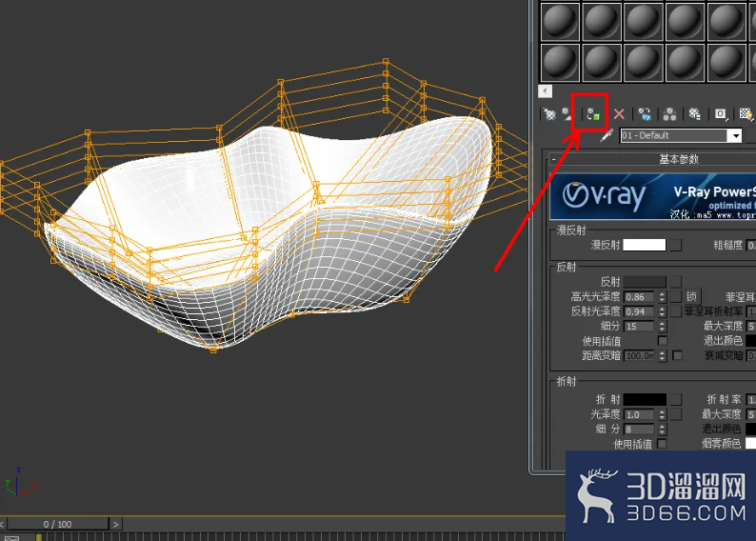Click 光泽度 field showing 1.0
The width and height of the screenshot is (756, 541).
[x=639, y=414]
